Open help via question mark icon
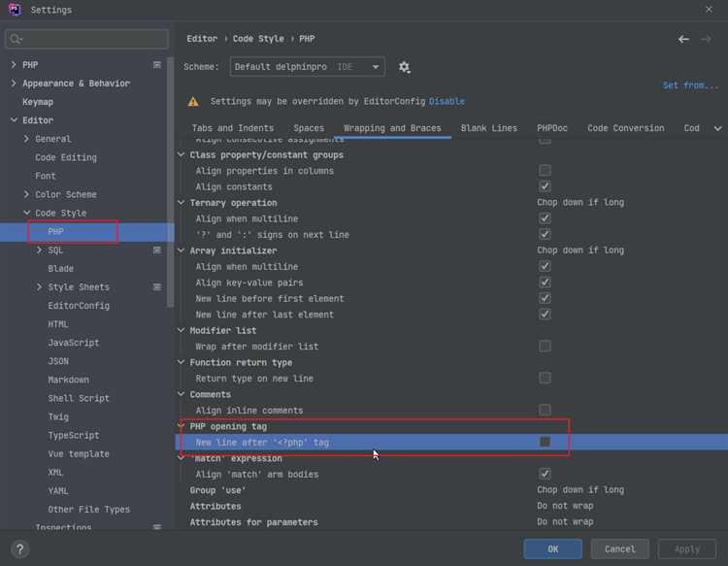728x566 pixels. pos(19,549)
